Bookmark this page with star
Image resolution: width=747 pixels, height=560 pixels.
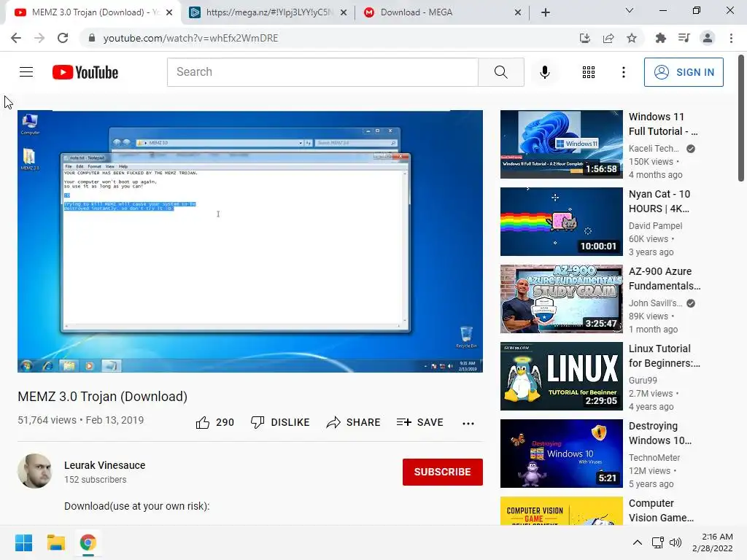pyautogui.click(x=631, y=38)
